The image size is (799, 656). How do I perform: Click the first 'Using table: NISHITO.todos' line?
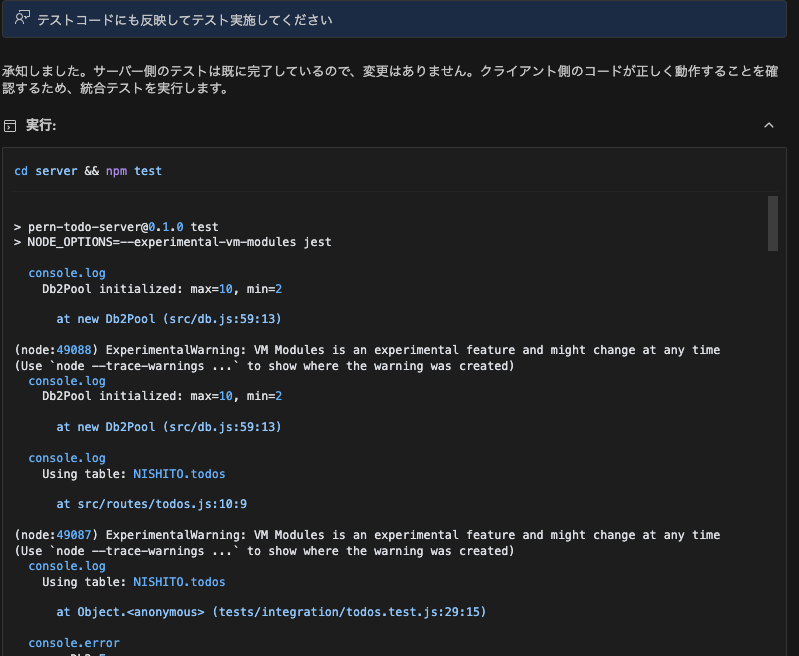click(x=134, y=474)
